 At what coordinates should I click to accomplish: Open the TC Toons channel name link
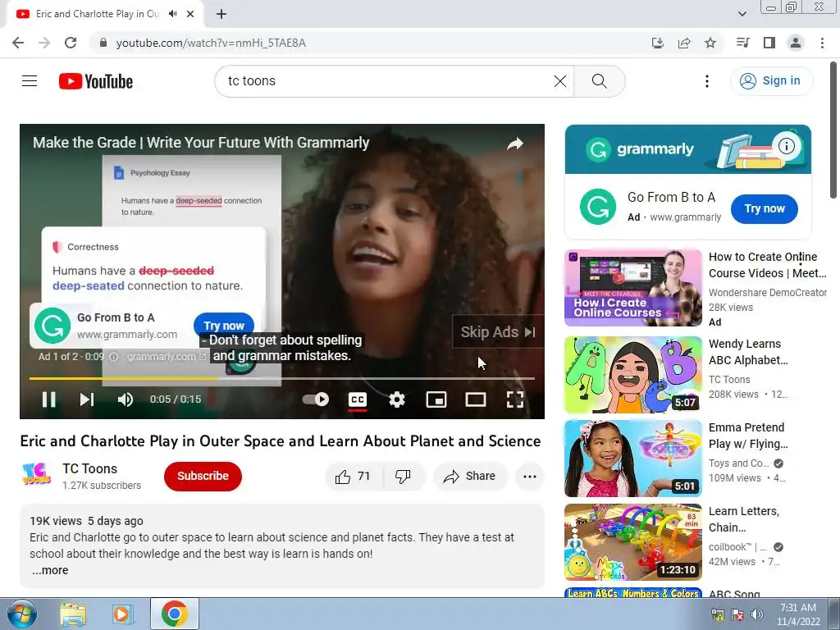[89, 468]
